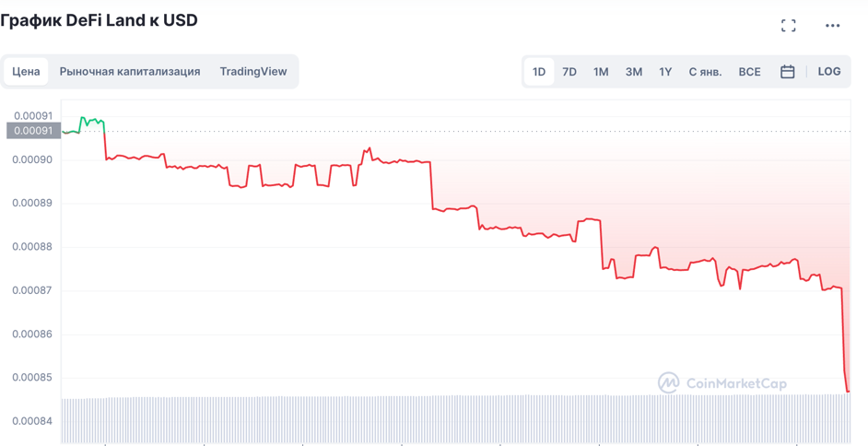Screen dimensions: 868x446
Task: Open the calendar date range picker
Action: tap(787, 72)
